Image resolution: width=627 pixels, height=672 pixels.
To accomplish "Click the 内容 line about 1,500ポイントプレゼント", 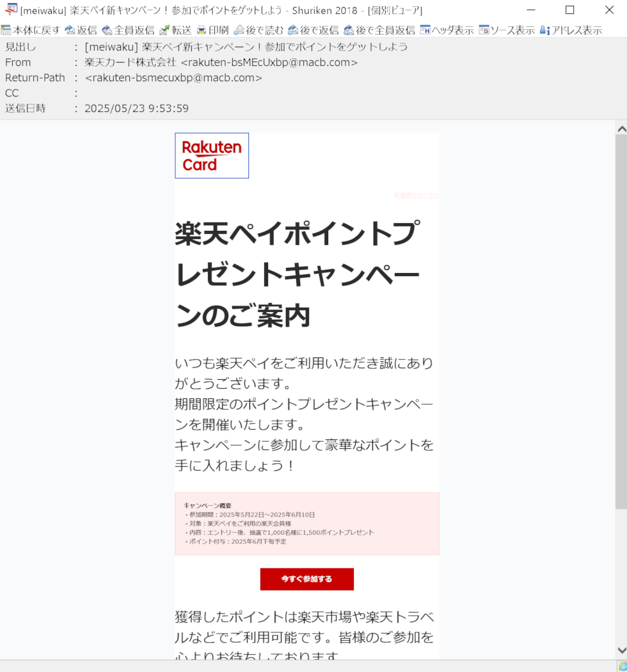I will [x=279, y=533].
